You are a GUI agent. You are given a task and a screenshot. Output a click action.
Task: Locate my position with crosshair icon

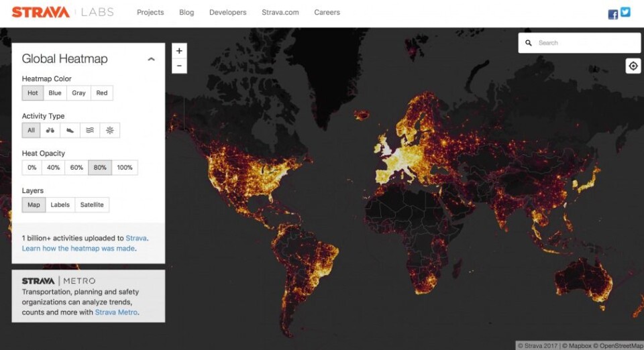(633, 66)
